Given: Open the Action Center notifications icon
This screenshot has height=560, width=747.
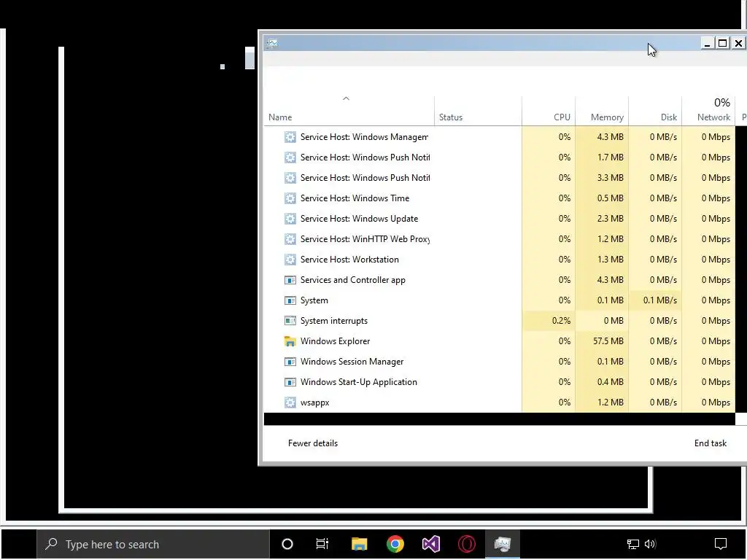Looking at the screenshot, I should (x=721, y=544).
